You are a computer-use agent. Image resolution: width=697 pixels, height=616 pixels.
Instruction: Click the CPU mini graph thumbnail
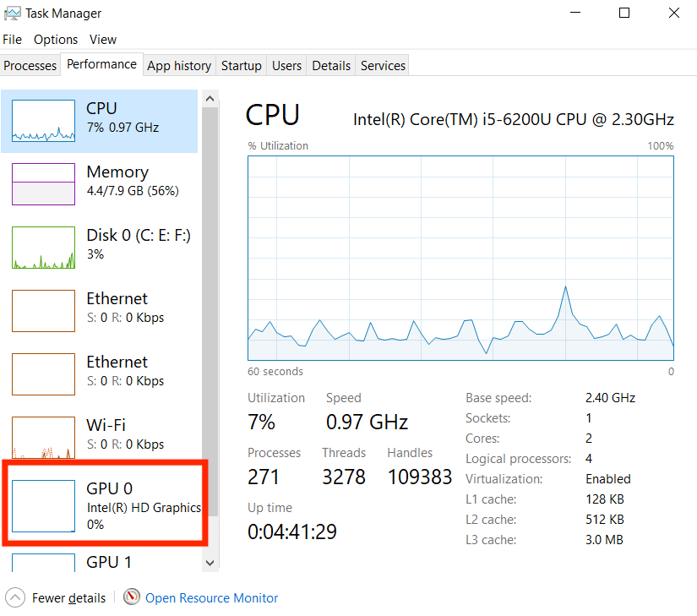(x=44, y=121)
